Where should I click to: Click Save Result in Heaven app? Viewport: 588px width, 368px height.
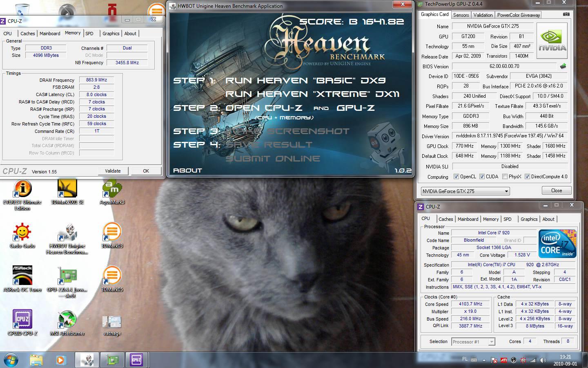tap(269, 145)
